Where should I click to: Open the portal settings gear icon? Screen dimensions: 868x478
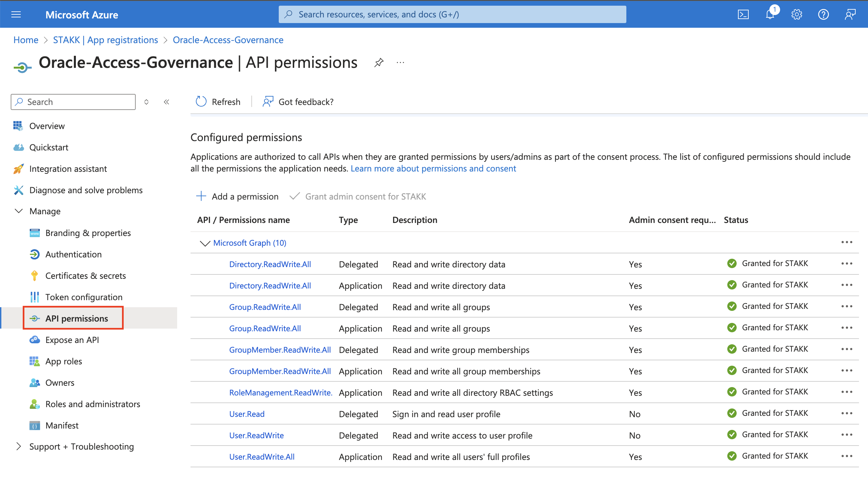click(x=796, y=14)
